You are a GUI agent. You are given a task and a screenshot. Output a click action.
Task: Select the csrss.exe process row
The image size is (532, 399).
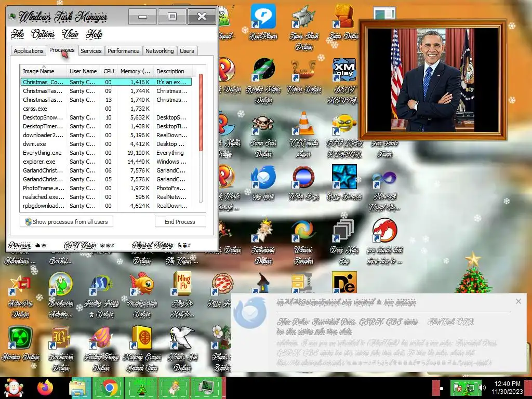106,109
